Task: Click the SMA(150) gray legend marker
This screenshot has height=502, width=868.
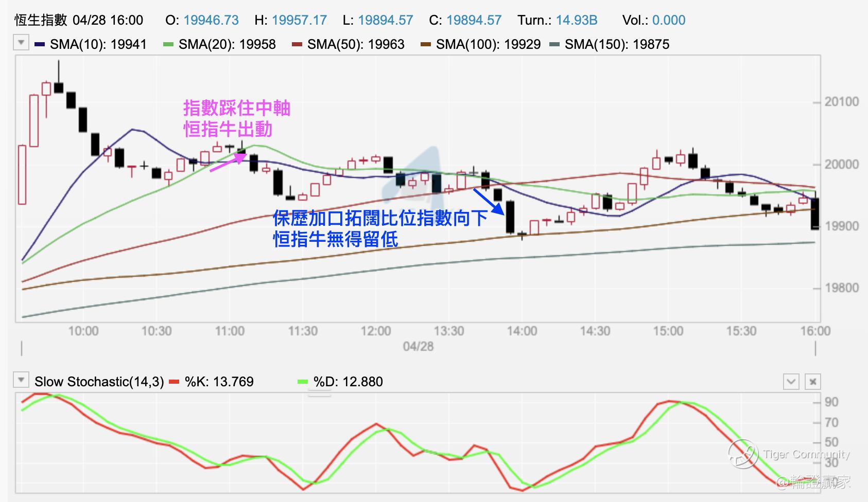Action: pos(554,45)
